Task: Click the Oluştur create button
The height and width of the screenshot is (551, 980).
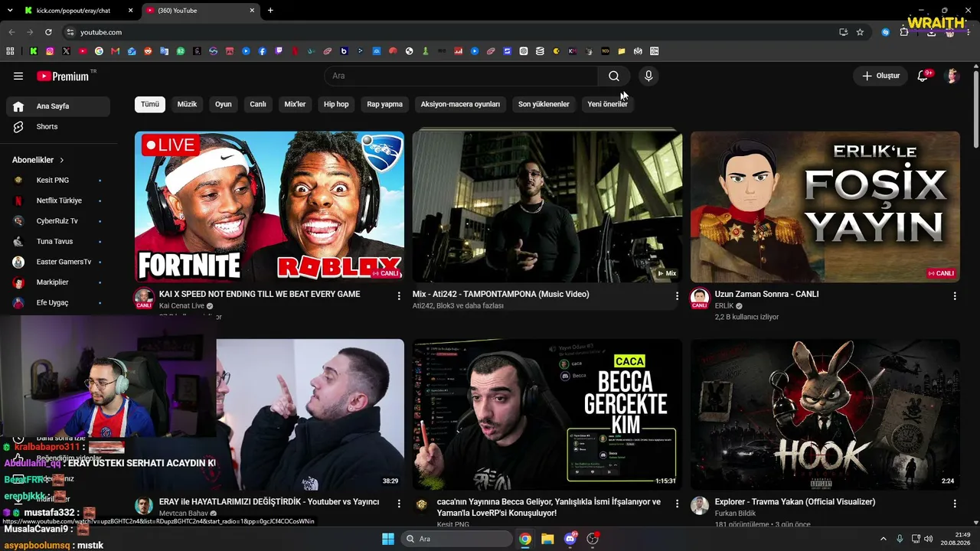Action: pos(880,76)
